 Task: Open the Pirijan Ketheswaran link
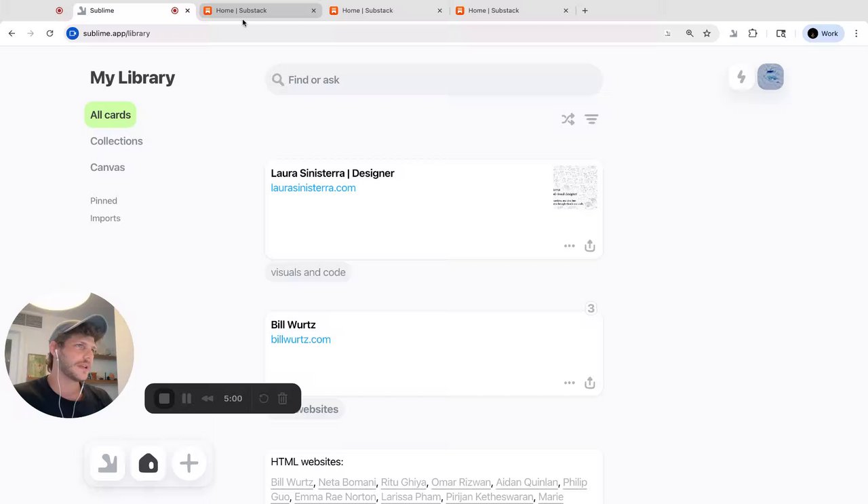click(490, 497)
